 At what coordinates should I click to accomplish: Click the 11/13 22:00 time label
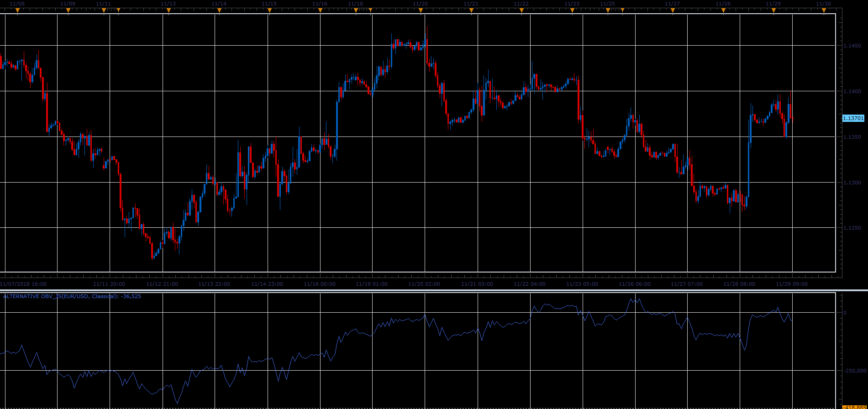pyautogui.click(x=214, y=284)
